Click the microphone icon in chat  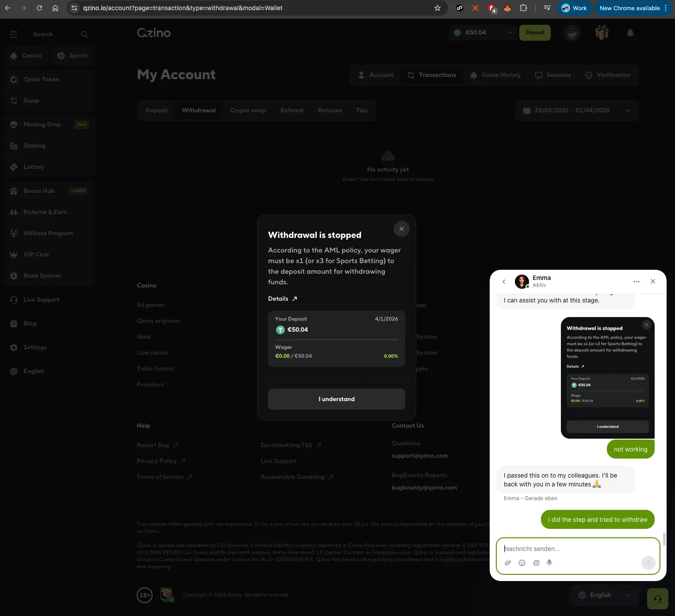click(x=549, y=563)
